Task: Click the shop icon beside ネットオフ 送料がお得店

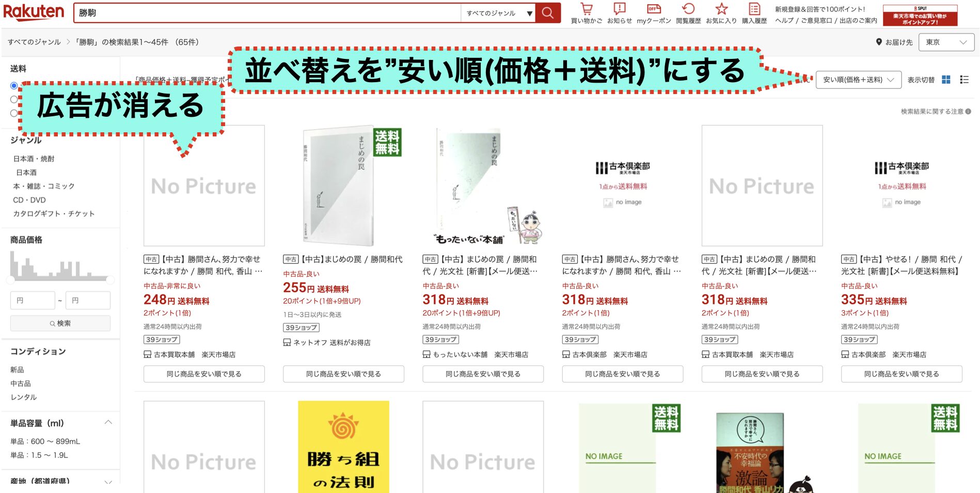Action: 287,343
